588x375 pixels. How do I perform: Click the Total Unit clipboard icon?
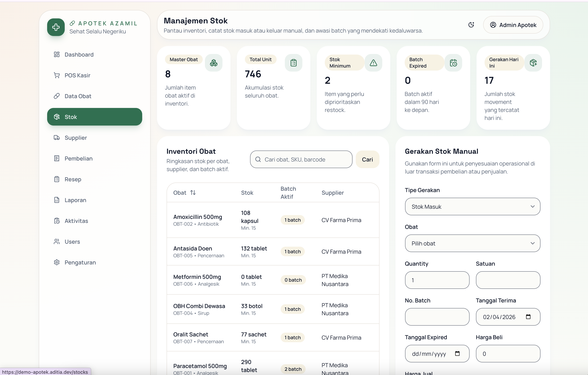[293, 63]
